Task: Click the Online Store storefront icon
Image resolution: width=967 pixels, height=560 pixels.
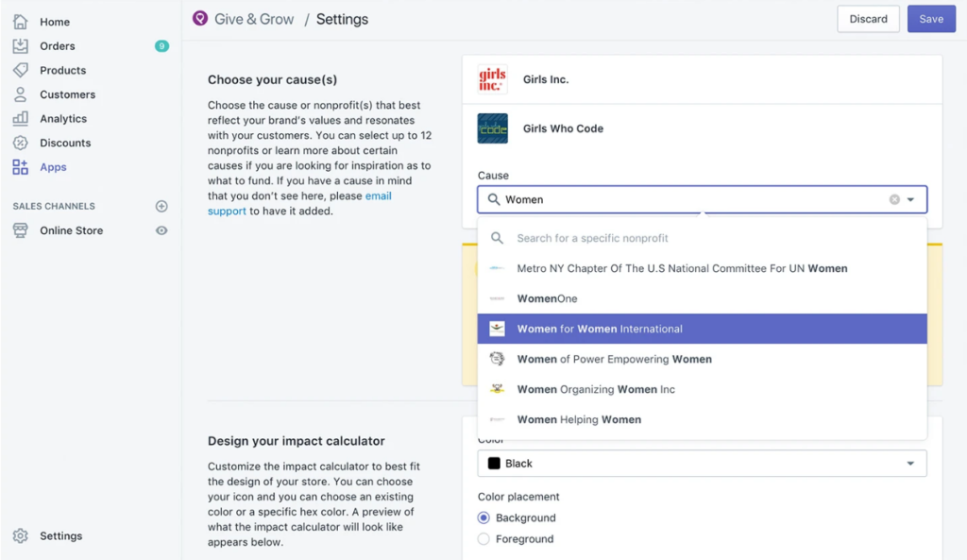Action: [21, 230]
